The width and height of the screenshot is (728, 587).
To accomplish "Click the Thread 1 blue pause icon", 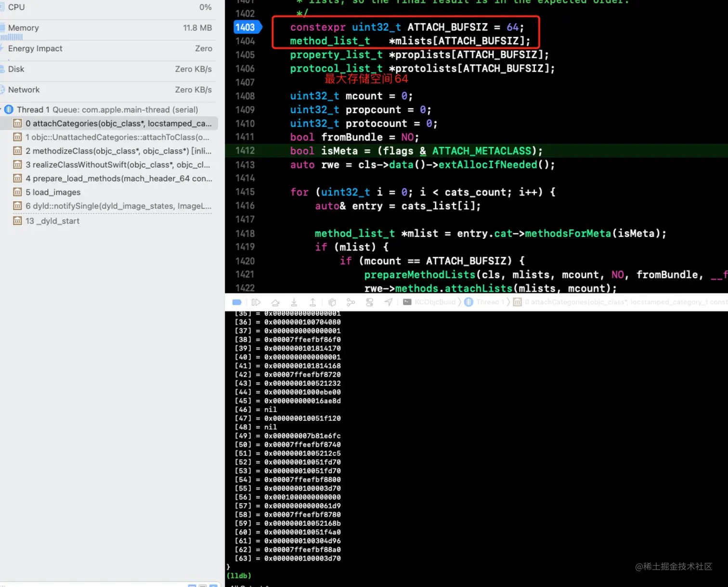I will [x=9, y=110].
